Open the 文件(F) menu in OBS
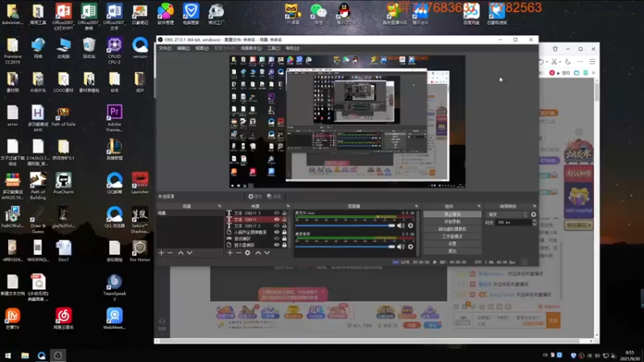 pyautogui.click(x=165, y=48)
